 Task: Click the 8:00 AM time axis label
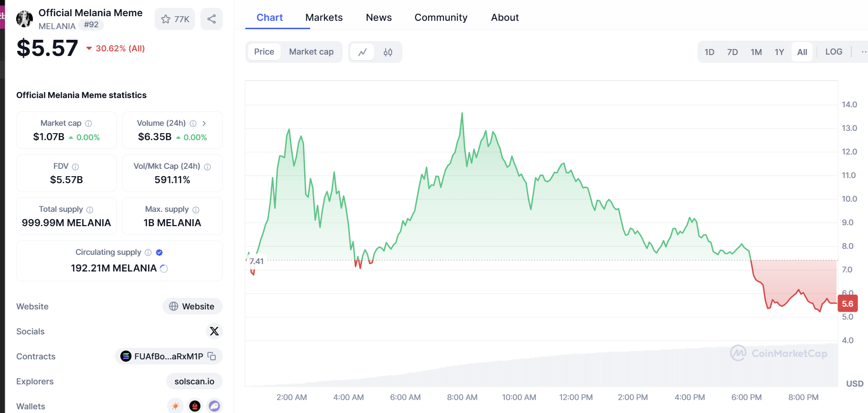pyautogui.click(x=462, y=397)
